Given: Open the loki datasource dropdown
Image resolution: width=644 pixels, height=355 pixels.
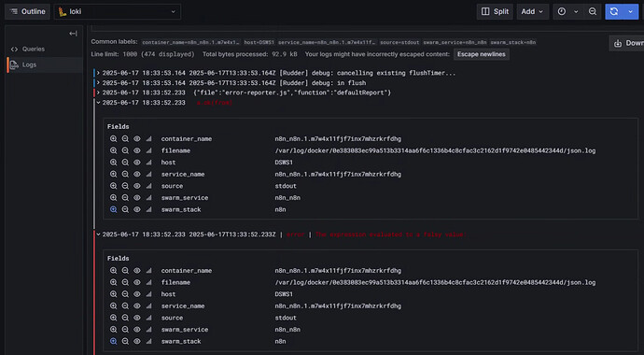Looking at the screenshot, I should tap(118, 11).
